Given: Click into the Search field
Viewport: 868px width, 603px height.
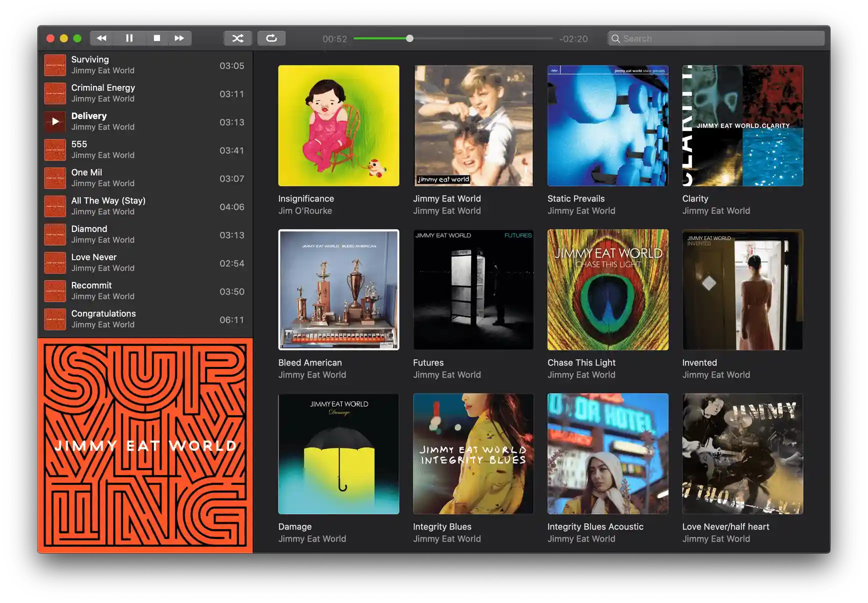Looking at the screenshot, I should [x=716, y=38].
